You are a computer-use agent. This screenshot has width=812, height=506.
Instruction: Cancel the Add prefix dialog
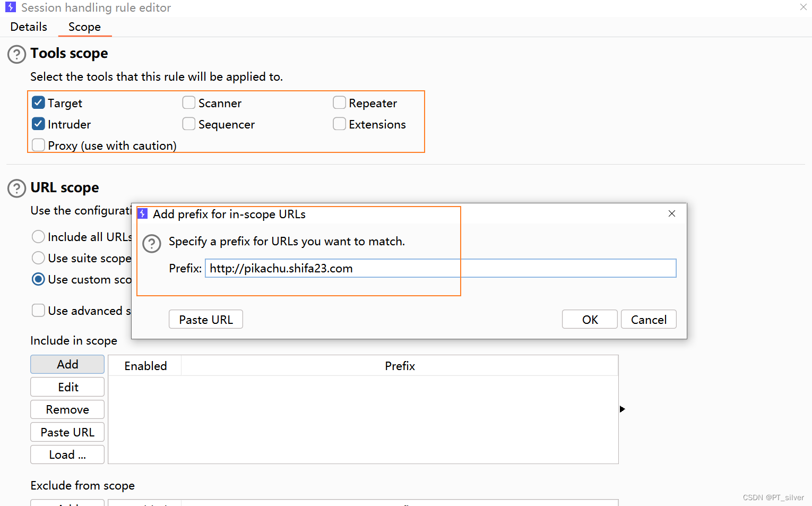649,319
